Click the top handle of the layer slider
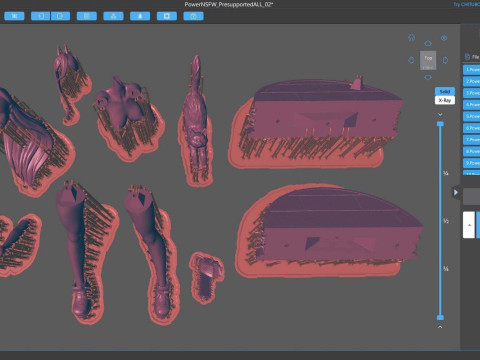 (440, 124)
